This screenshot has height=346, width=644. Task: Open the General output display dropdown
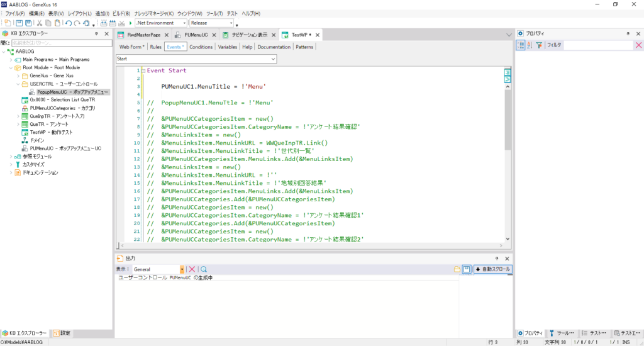pyautogui.click(x=182, y=269)
